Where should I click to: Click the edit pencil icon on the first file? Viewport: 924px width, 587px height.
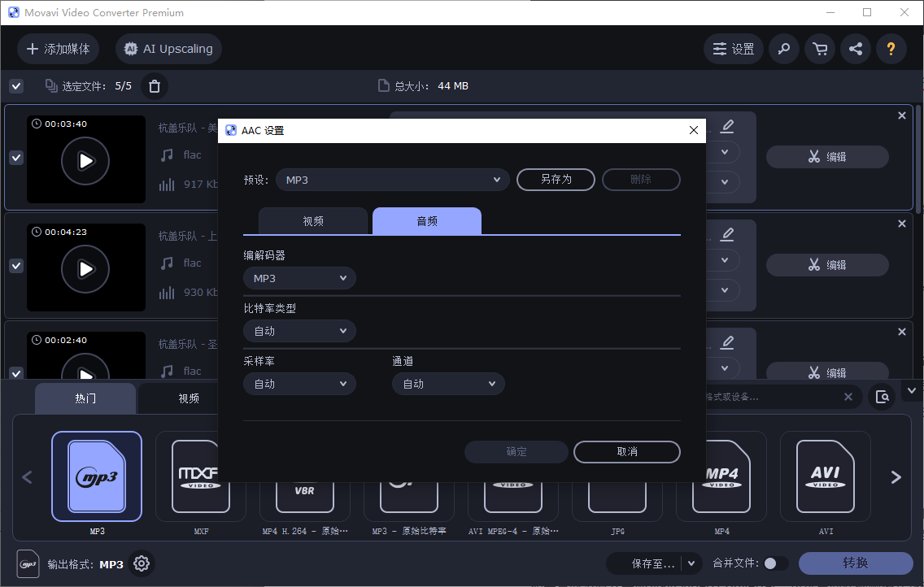(x=727, y=126)
